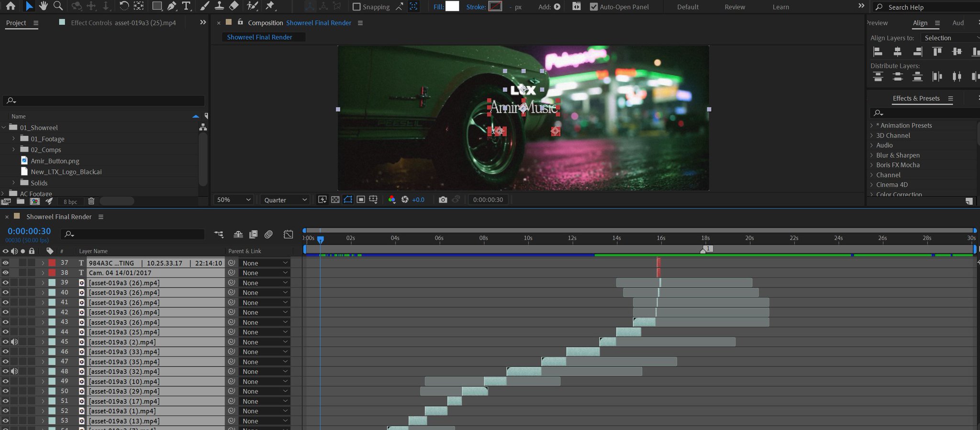This screenshot has height=430, width=980.
Task: Open the Align panel tab
Action: (920, 23)
